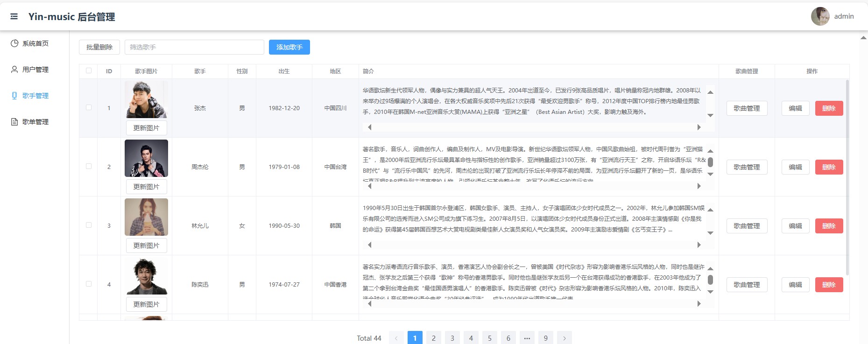The image size is (868, 344).
Task: Open 歌手管理 menu item
Action: click(x=35, y=96)
